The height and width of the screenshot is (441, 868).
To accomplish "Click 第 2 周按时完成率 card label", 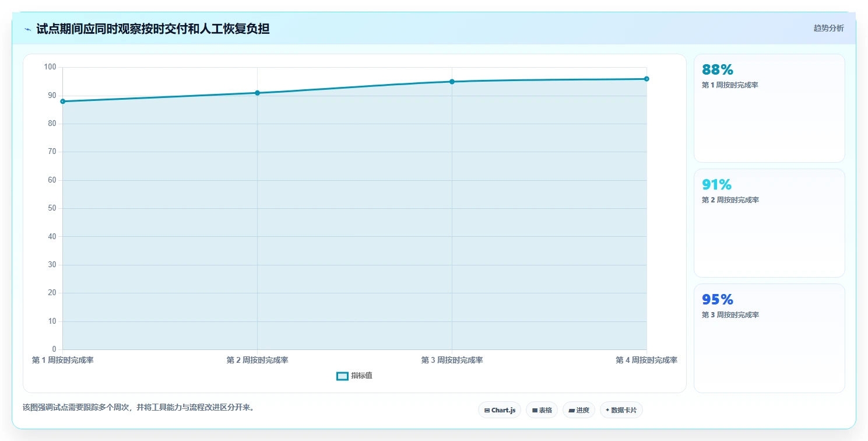I will pyautogui.click(x=730, y=200).
